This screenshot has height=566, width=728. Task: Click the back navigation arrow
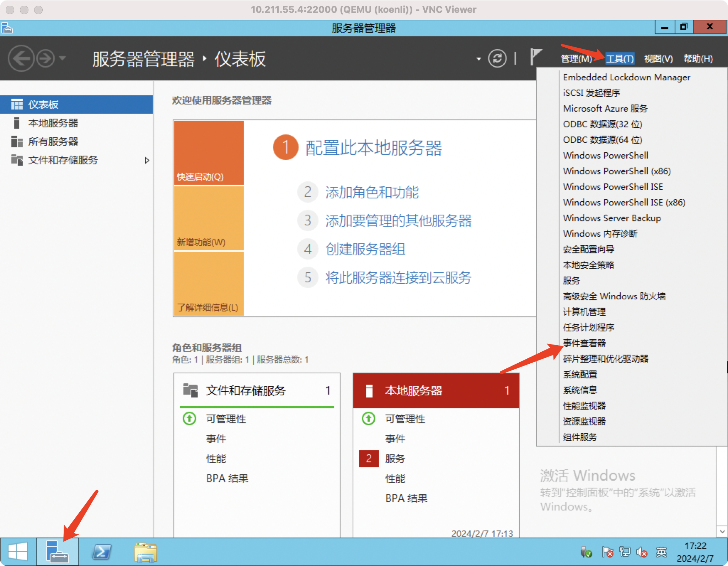pos(21,58)
